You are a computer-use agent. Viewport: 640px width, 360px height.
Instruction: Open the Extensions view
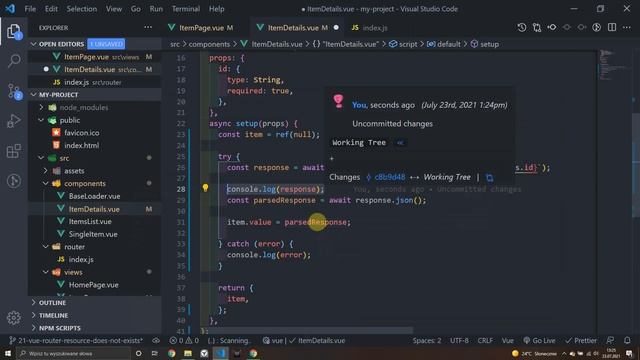point(14,151)
